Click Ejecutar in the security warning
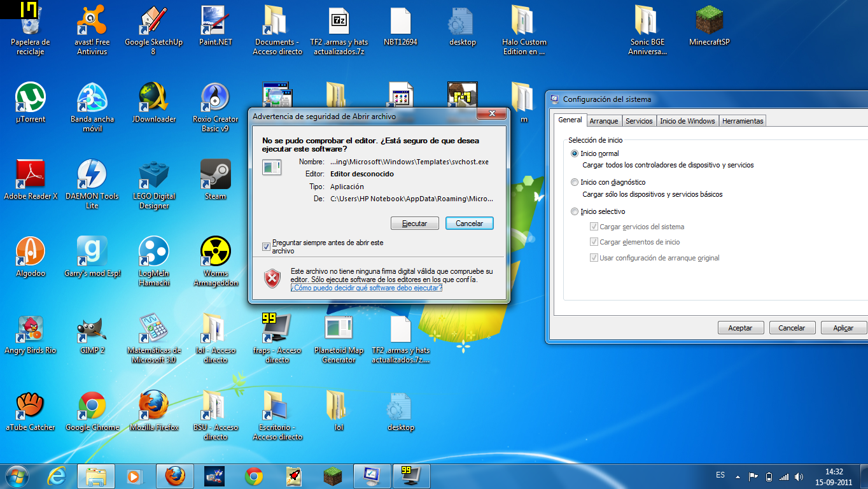The image size is (868, 489). pyautogui.click(x=415, y=223)
